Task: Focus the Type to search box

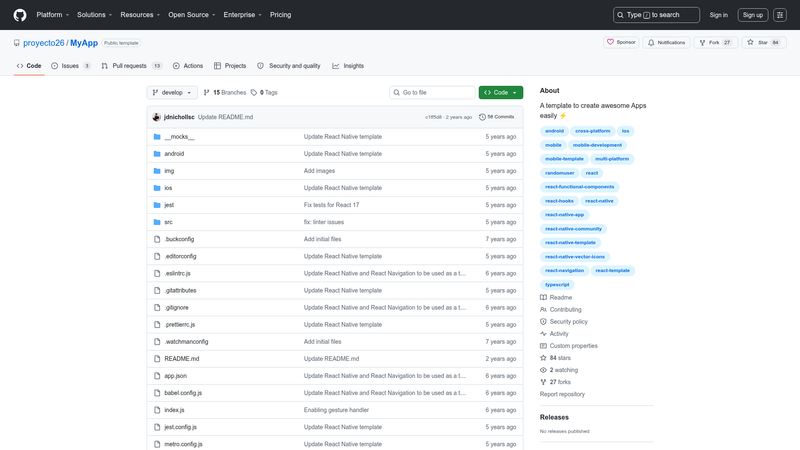Action: (656, 15)
